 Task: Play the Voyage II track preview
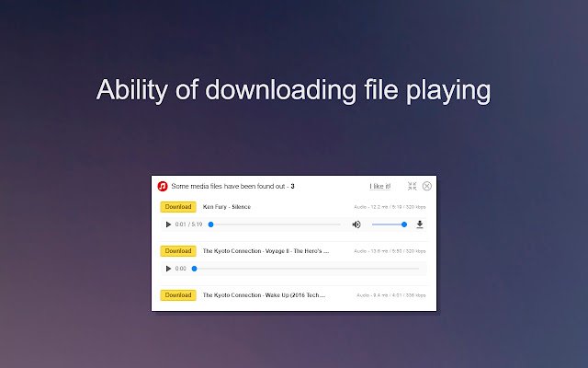pos(168,269)
